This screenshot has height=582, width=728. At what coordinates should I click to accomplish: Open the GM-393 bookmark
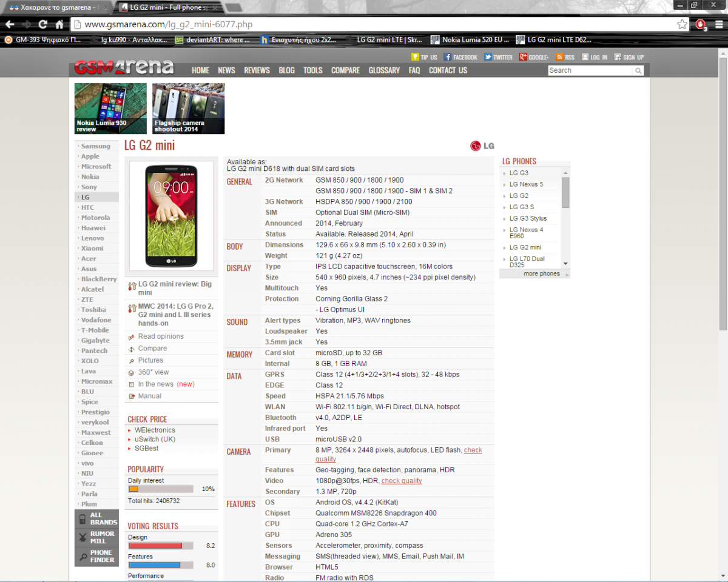tap(43, 40)
